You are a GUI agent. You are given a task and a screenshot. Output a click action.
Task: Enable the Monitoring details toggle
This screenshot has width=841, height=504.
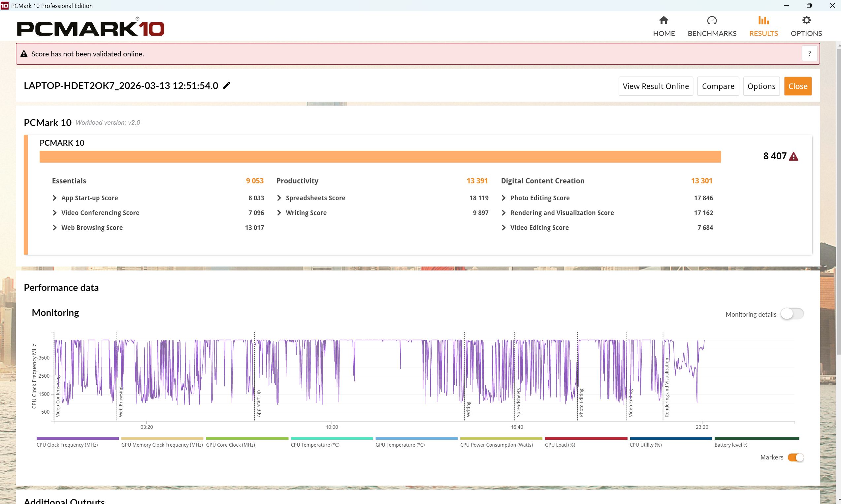coord(792,314)
